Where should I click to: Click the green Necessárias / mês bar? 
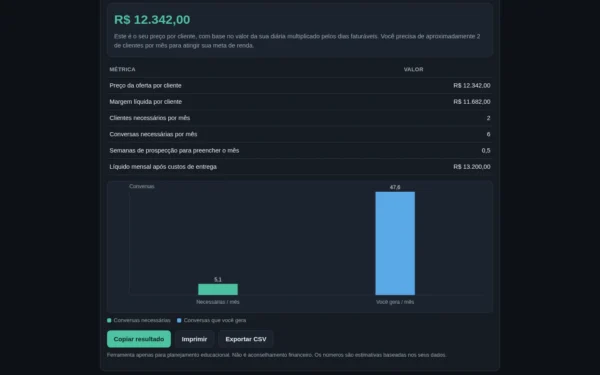tap(218, 289)
